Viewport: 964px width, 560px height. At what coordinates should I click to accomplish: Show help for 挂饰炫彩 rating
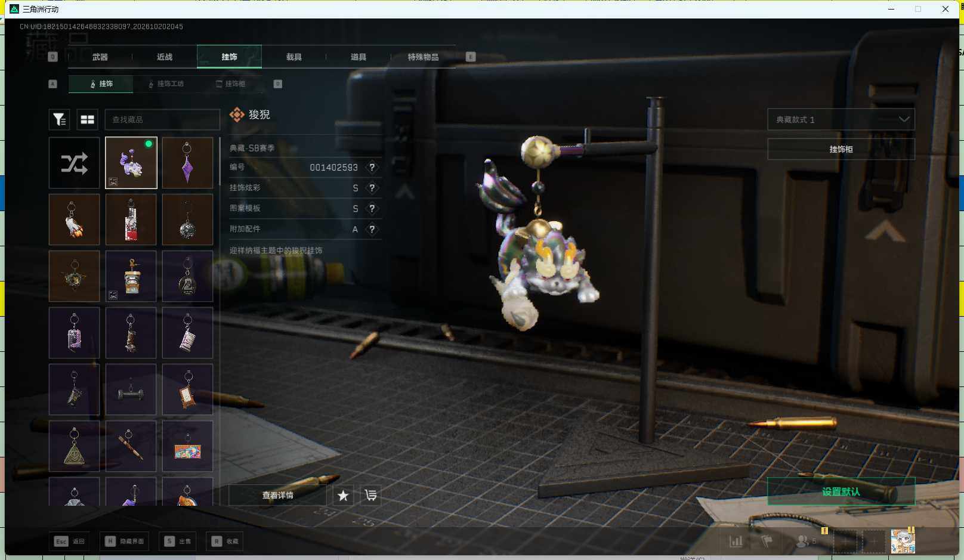[x=372, y=188]
